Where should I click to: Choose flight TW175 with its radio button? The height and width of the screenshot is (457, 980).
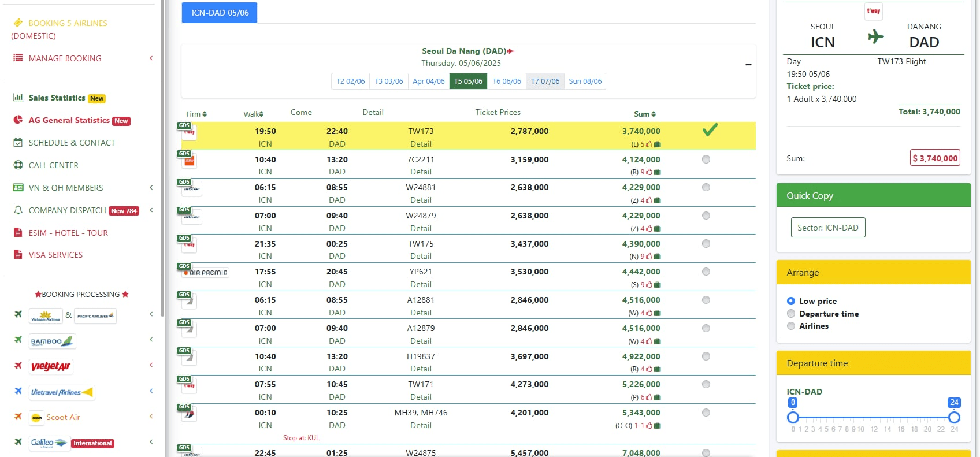tap(706, 244)
